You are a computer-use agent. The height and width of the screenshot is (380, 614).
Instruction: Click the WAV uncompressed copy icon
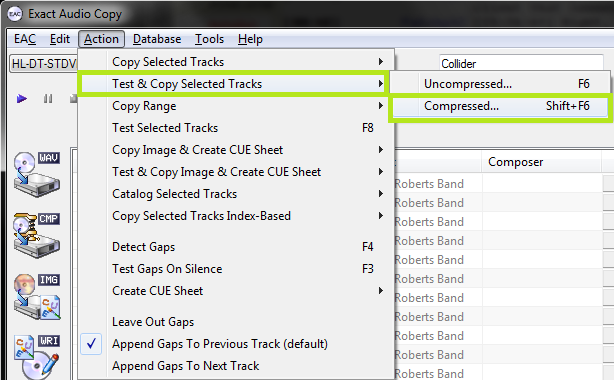[x=37, y=174]
